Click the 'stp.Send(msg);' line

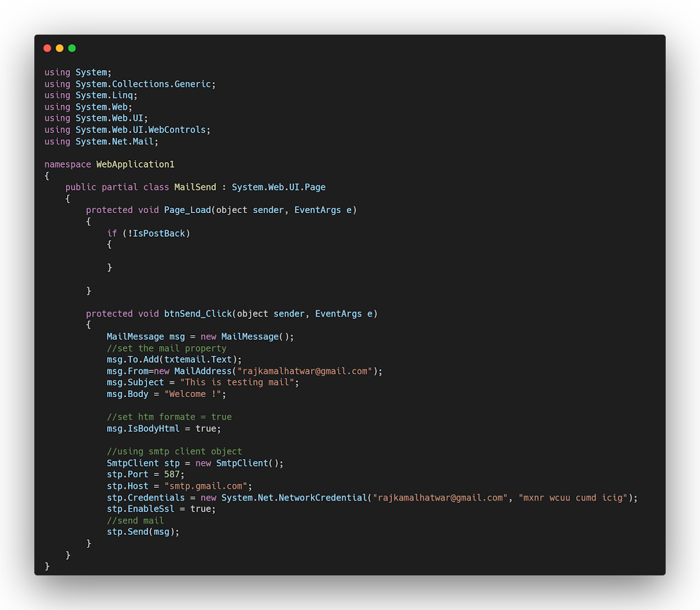point(143,532)
